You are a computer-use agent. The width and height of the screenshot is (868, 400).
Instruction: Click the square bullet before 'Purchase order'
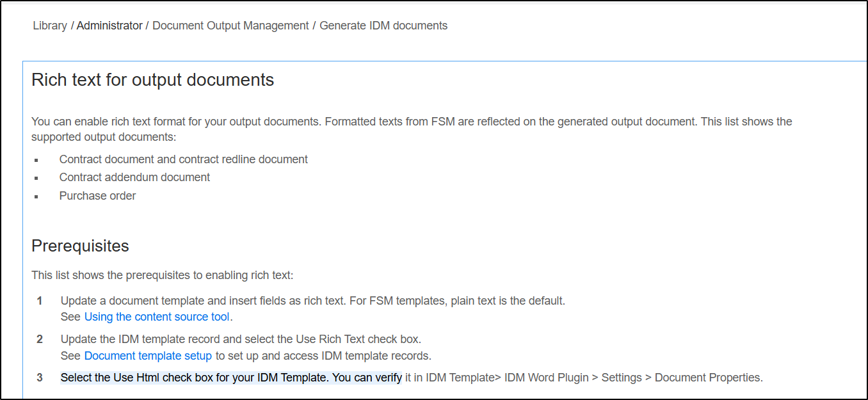tap(36, 196)
